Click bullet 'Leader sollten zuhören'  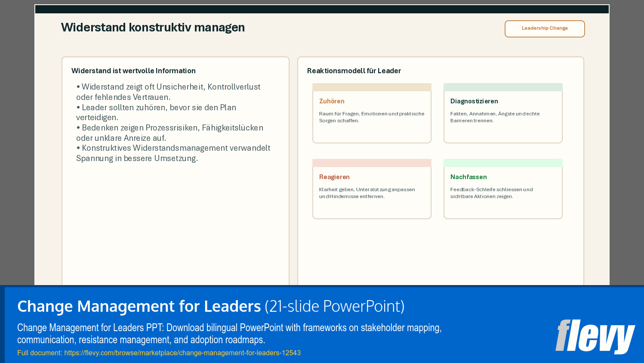coord(156,112)
